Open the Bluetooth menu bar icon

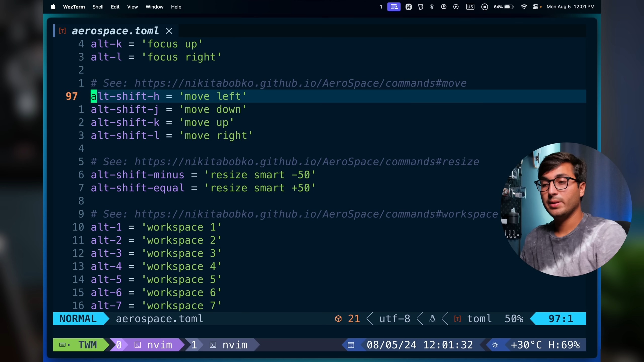click(432, 7)
